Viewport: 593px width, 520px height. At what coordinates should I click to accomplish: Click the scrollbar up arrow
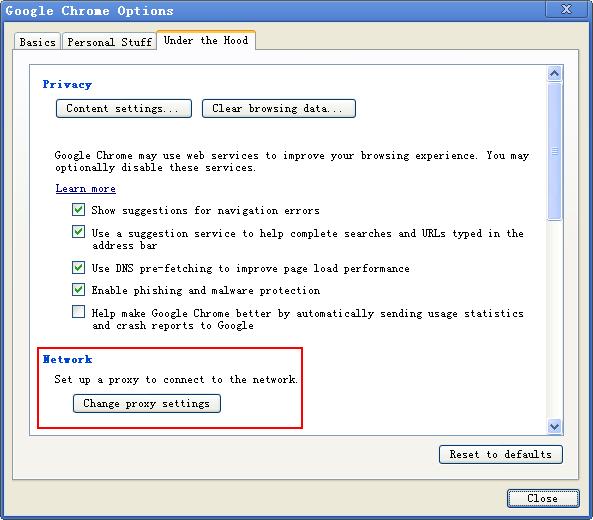tap(554, 73)
